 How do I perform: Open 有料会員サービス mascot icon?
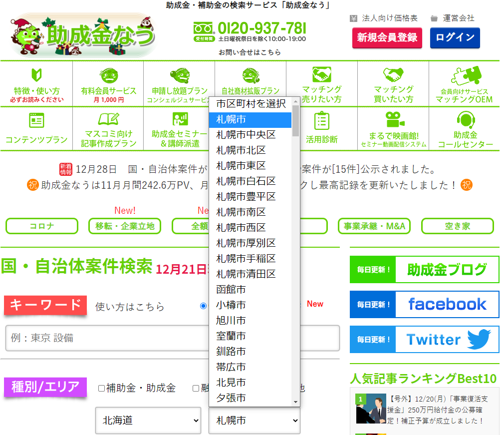point(108,76)
